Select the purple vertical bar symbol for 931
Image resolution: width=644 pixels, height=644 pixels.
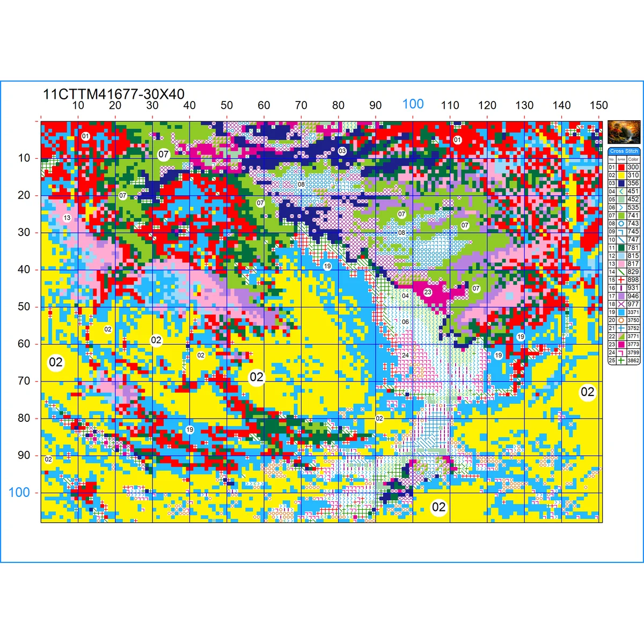point(621,288)
